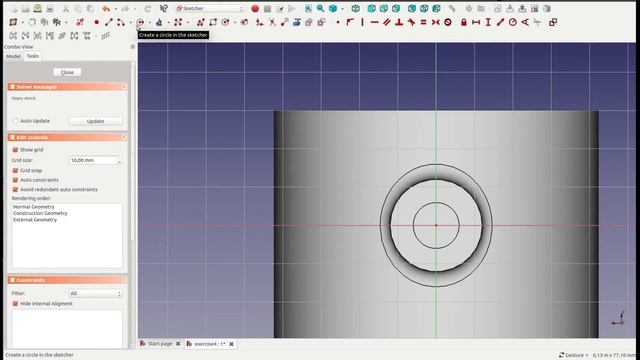640x360 pixels.
Task: Switch to the isometric view
Action: [x=356, y=9]
